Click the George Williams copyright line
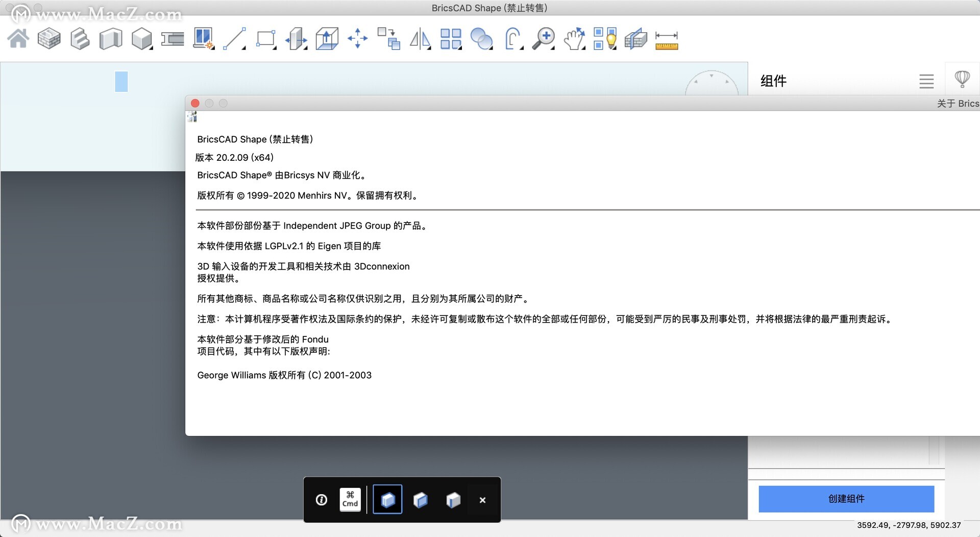 click(284, 375)
